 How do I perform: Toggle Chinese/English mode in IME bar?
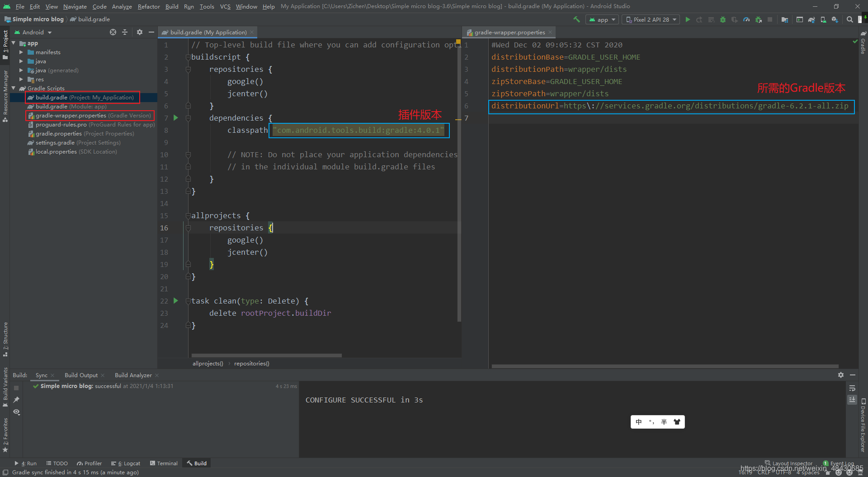pos(639,422)
